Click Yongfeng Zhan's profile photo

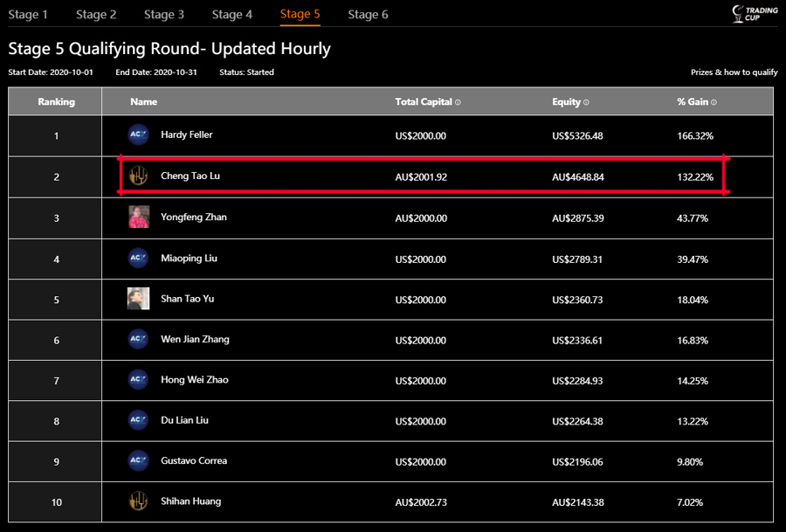click(x=138, y=218)
